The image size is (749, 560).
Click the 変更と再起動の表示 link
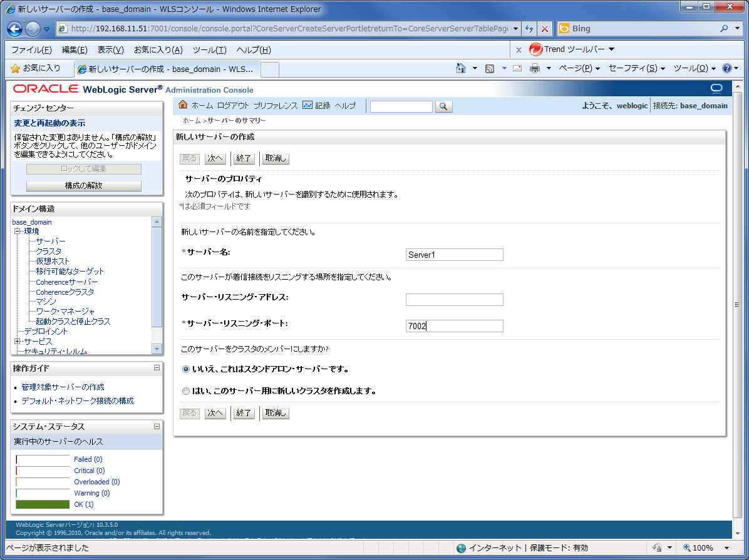tap(49, 123)
